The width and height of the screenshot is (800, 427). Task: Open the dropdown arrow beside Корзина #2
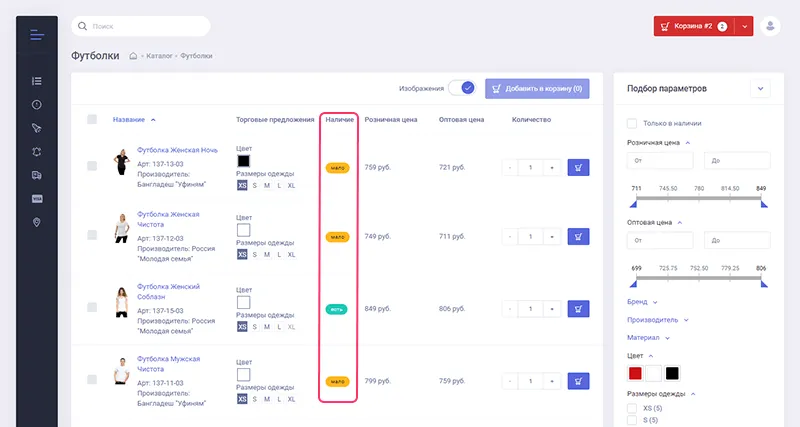pos(744,27)
